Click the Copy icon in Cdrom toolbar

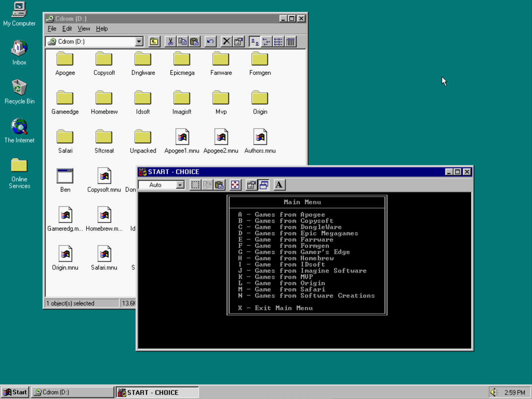182,42
